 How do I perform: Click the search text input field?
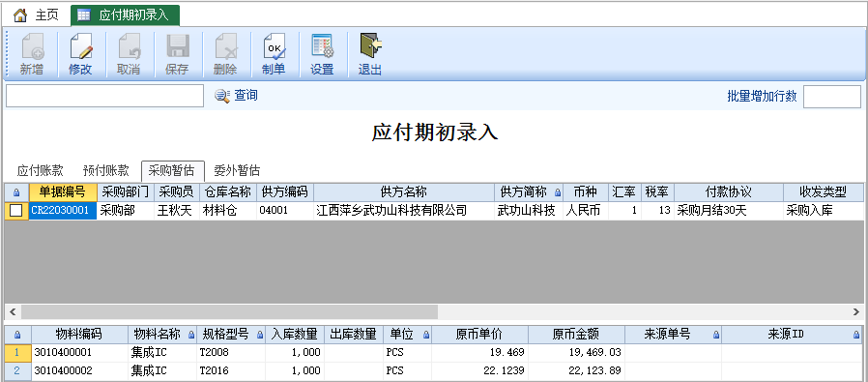tap(104, 96)
